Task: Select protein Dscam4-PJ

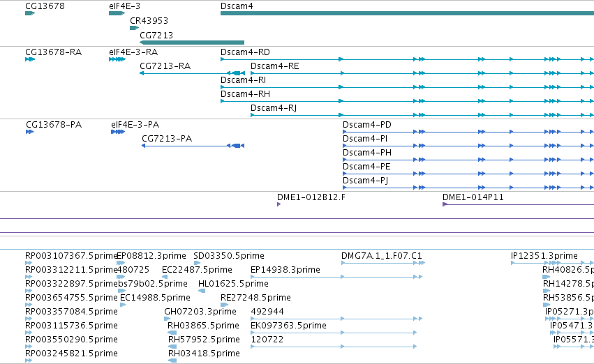Action: tap(468, 188)
